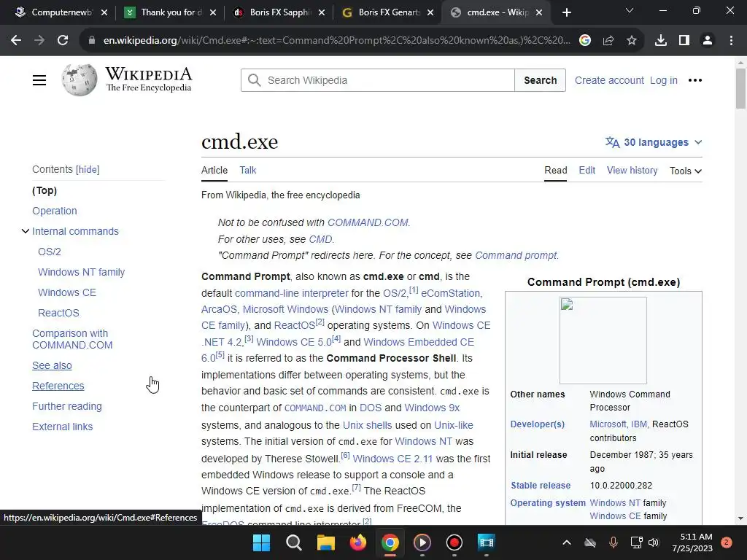Click the Create account link
Viewport: 747px width, 560px height.
[609, 80]
